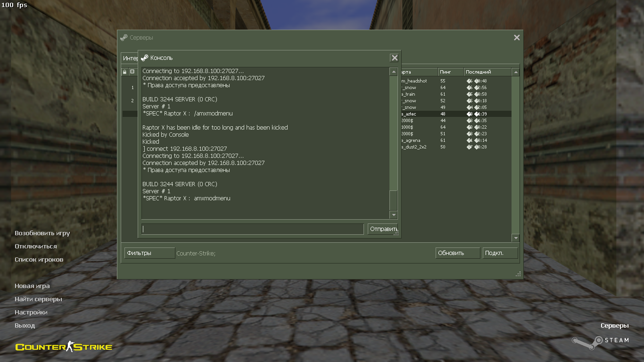Click the 100 fps counter
Viewport: 644px width, 362px height.
pos(14,5)
